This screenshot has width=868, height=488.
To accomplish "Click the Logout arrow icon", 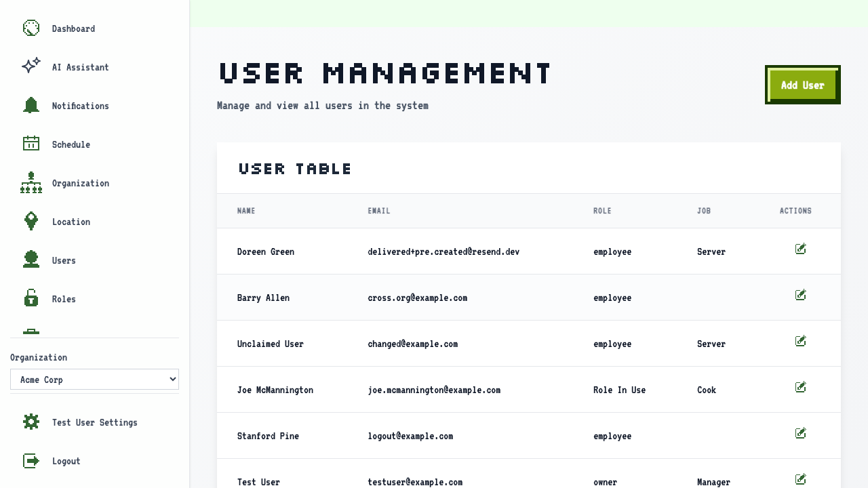I will 31,461.
